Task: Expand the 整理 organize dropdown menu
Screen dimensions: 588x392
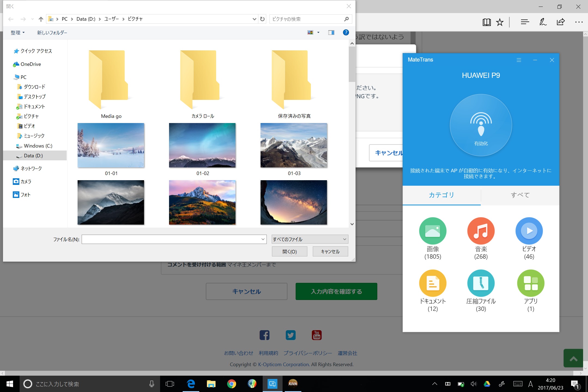Action: (x=18, y=33)
